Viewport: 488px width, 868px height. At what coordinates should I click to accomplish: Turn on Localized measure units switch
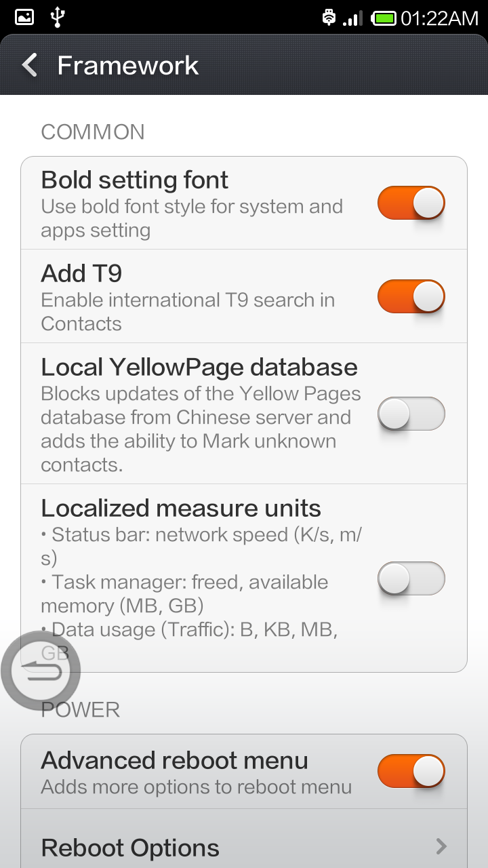tap(411, 579)
